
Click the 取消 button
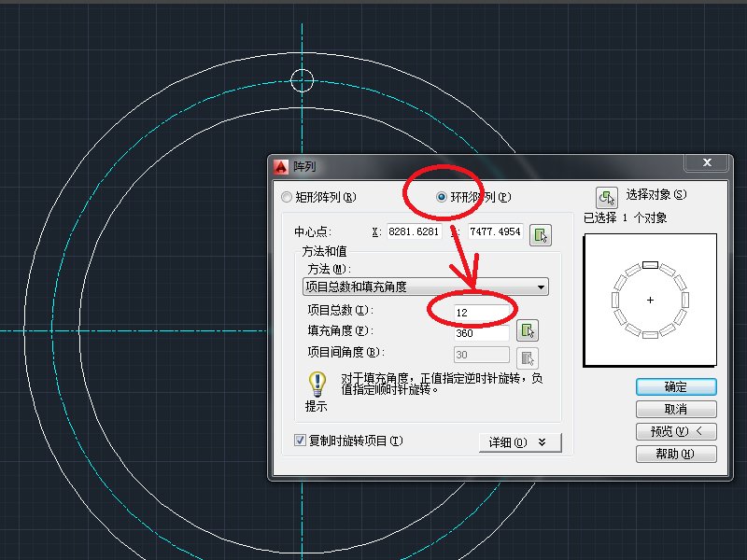(675, 409)
